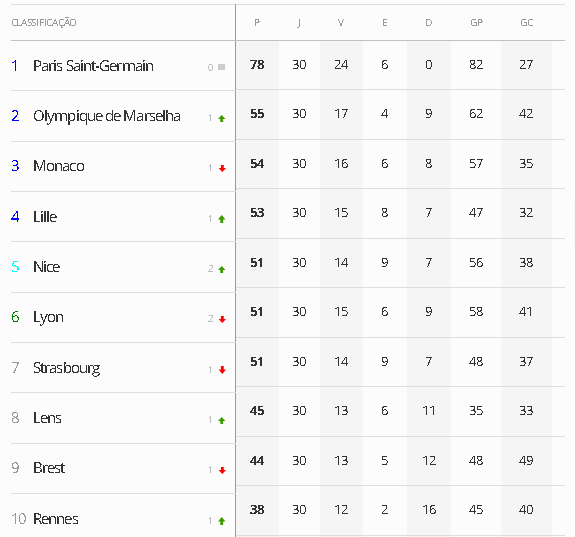Click the red down arrow beside Brest
575x537 pixels.
[222, 470]
